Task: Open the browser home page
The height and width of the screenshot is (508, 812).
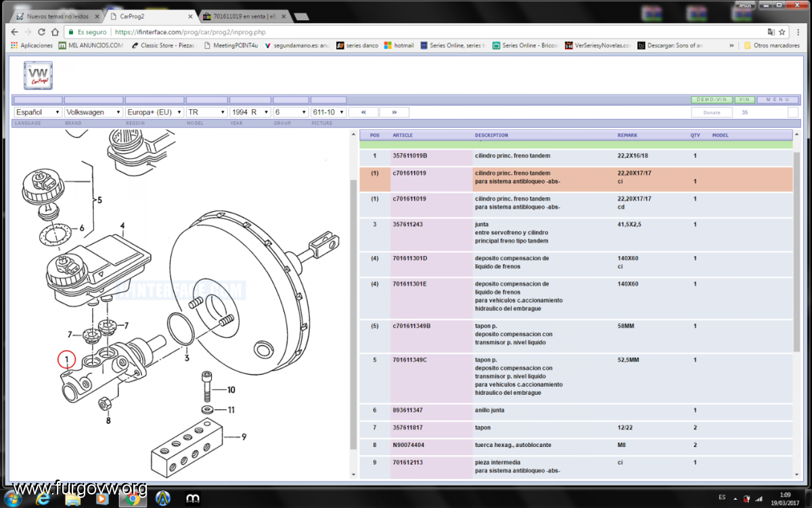Action: point(55,32)
